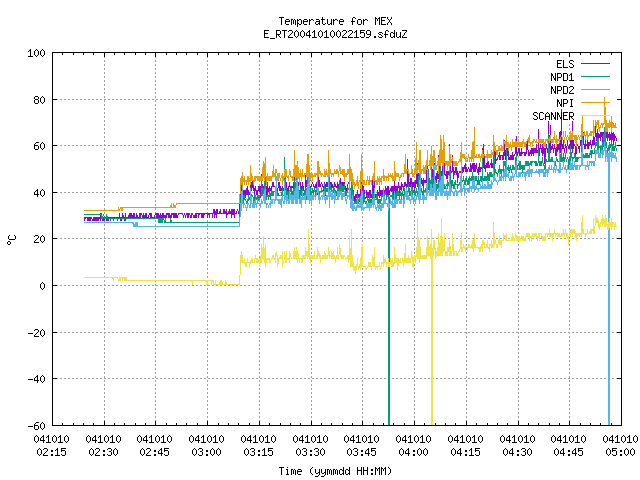Click the x-axis label 041010 03:45
This screenshot has width=640, height=480.
tap(362, 446)
